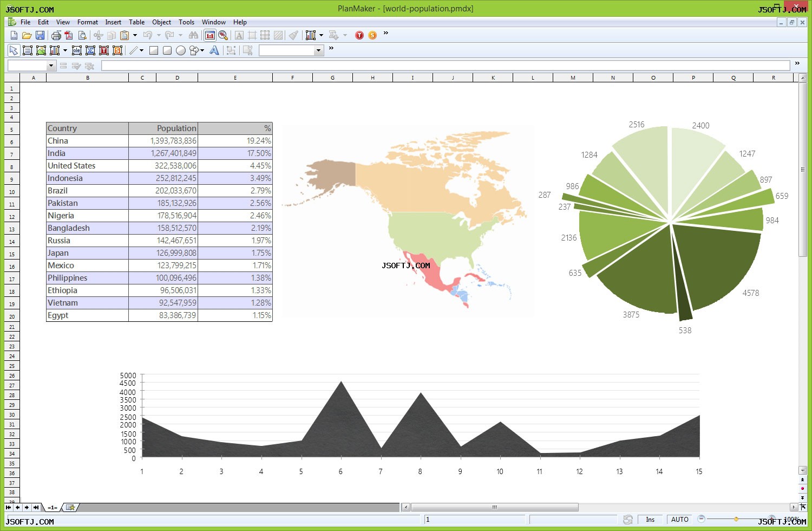
Task: Click the cancel formula X button
Action: 89,66
